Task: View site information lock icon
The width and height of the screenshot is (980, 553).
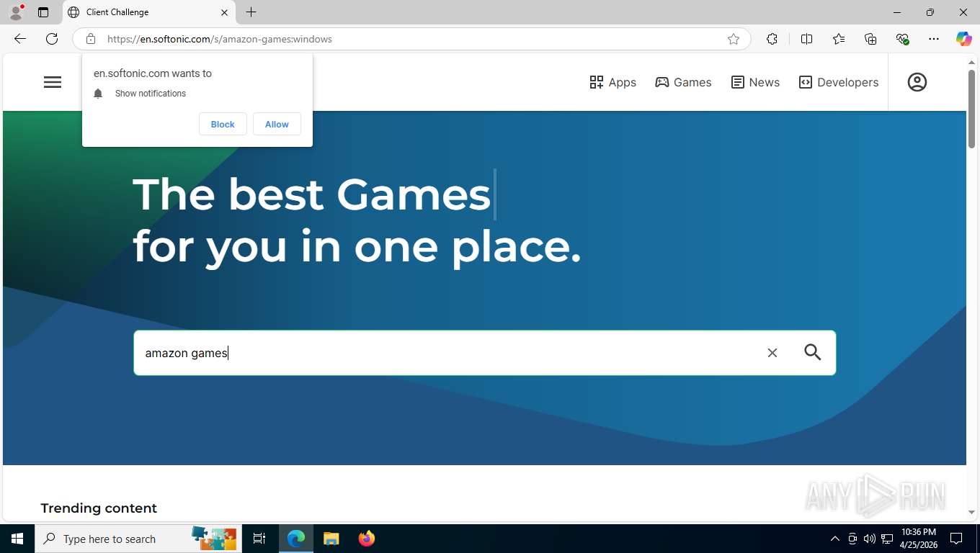Action: pyautogui.click(x=91, y=39)
